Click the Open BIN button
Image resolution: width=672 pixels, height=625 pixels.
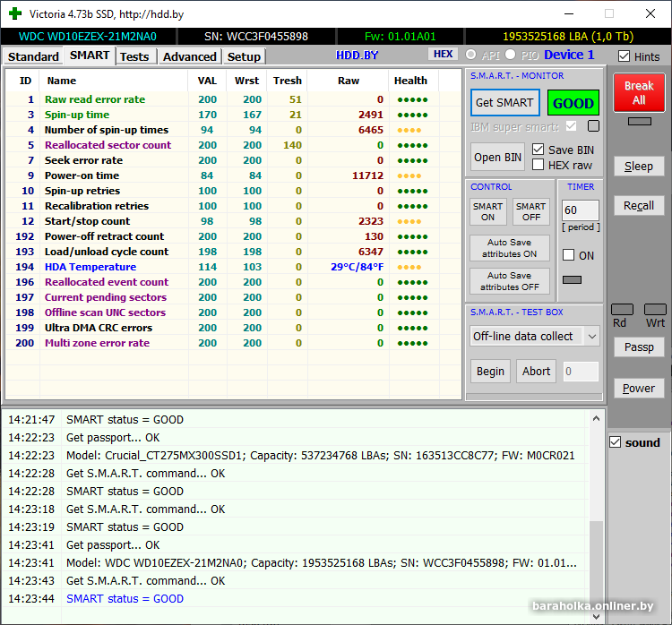pyautogui.click(x=497, y=158)
